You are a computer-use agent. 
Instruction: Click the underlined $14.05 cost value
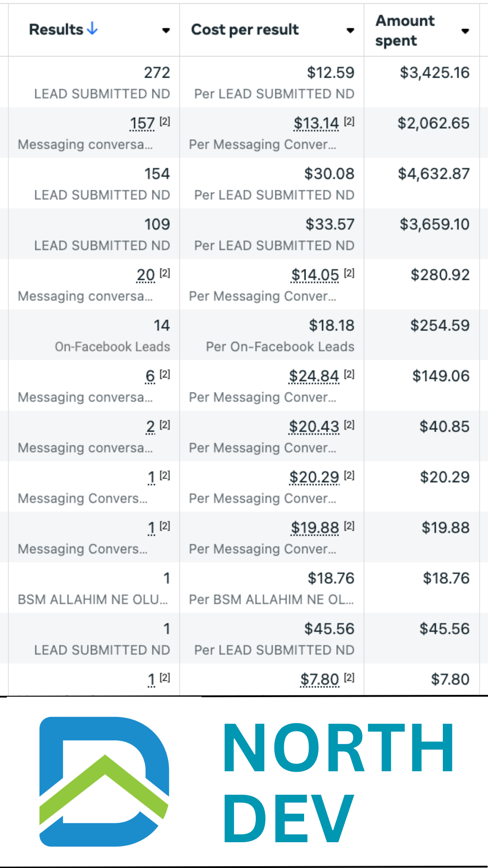coord(315,275)
